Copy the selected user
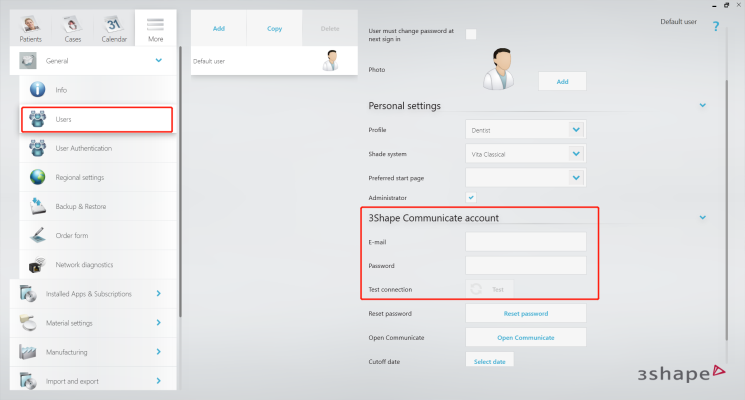Screen dimensions: 745x400 (274, 29)
